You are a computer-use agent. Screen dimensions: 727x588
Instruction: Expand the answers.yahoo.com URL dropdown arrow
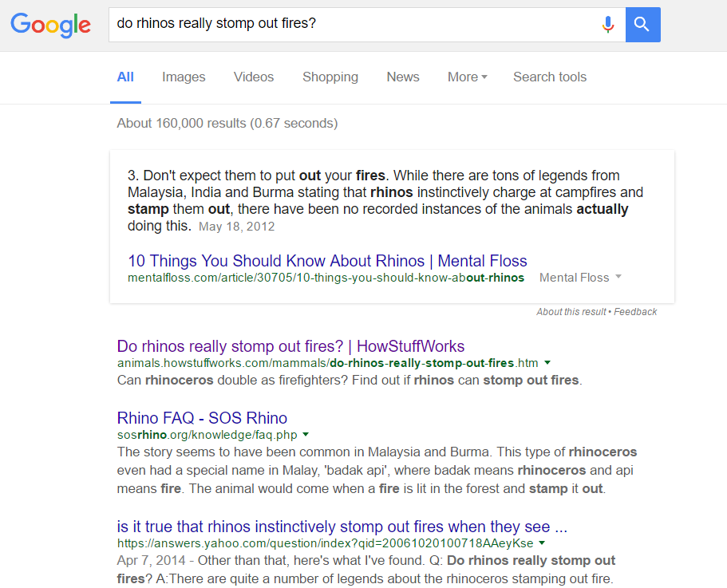pos(542,543)
